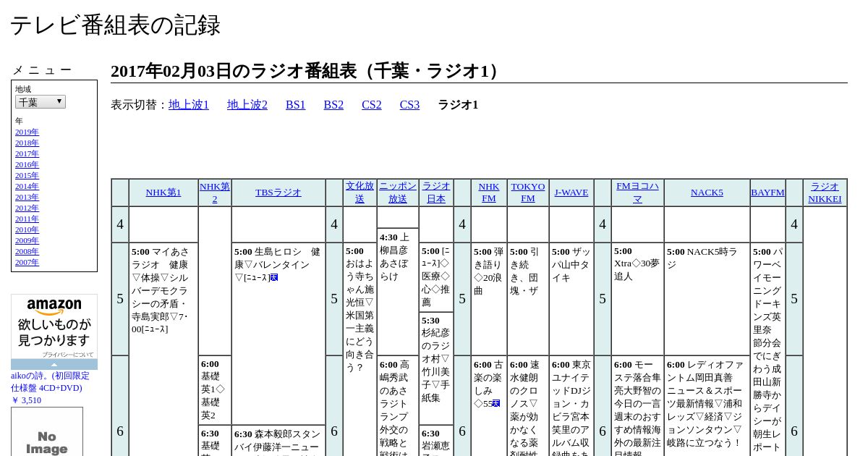This screenshot has width=868, height=456.
Task: Click the ￥3,510 price text
Action: pos(26,400)
